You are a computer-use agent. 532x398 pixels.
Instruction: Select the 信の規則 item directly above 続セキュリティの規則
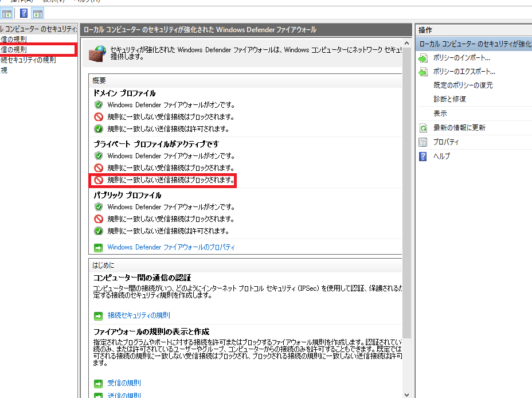(14, 49)
